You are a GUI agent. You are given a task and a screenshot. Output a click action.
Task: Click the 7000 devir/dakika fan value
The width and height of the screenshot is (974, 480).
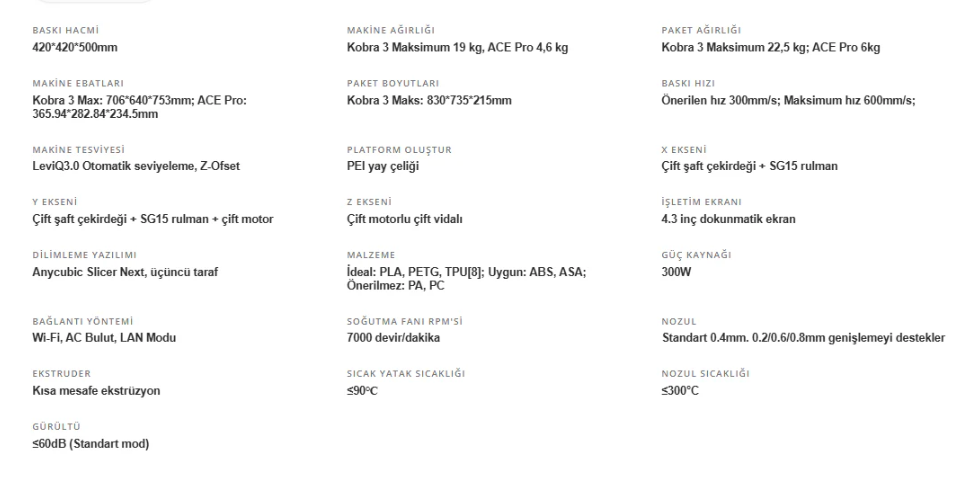click(x=393, y=338)
